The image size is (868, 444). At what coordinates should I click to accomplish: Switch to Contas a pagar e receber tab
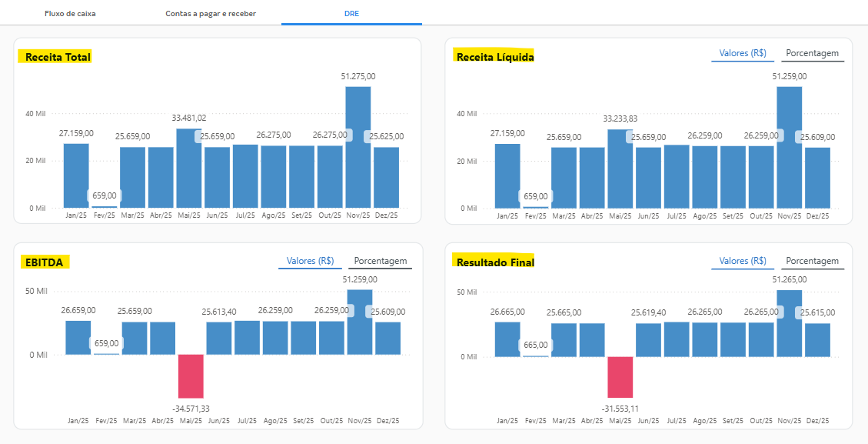[211, 14]
